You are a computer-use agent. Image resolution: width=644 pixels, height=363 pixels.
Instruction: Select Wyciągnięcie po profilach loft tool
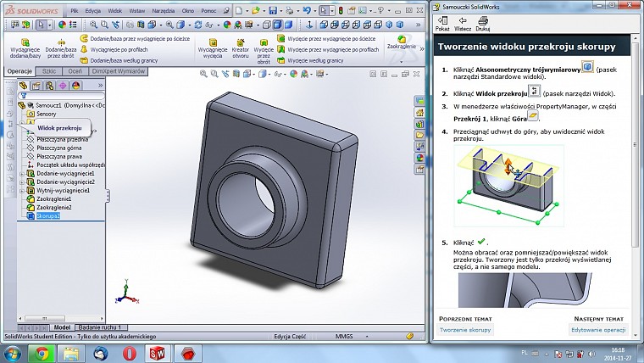[x=114, y=49]
